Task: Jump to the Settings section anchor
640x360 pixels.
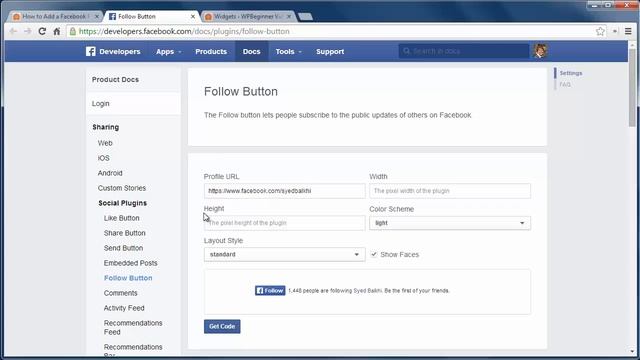Action: click(571, 73)
